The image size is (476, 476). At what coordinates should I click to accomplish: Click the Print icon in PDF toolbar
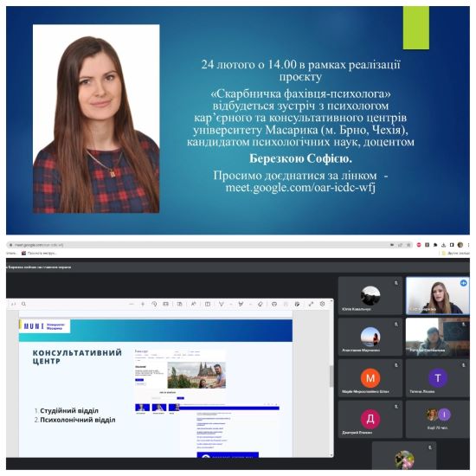[274, 304]
